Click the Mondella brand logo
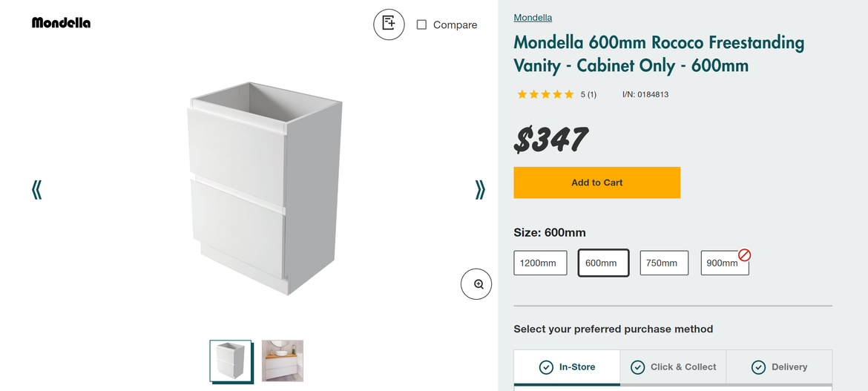 (x=61, y=23)
